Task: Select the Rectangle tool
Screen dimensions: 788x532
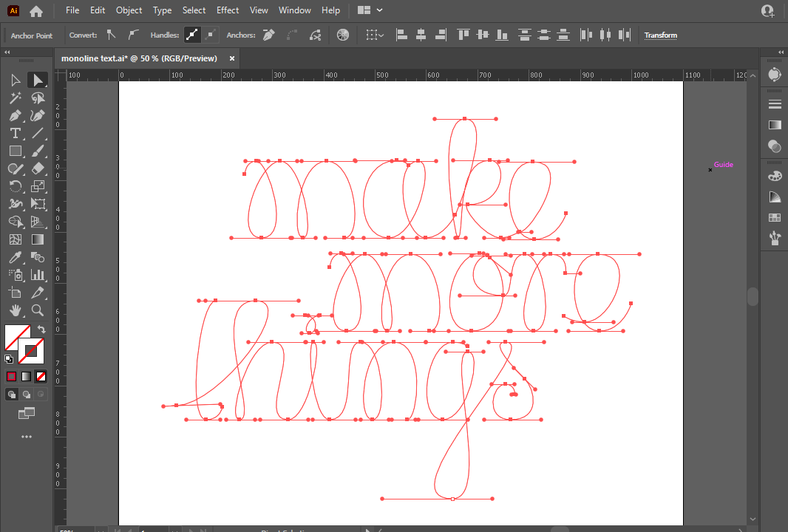Action: click(16, 151)
